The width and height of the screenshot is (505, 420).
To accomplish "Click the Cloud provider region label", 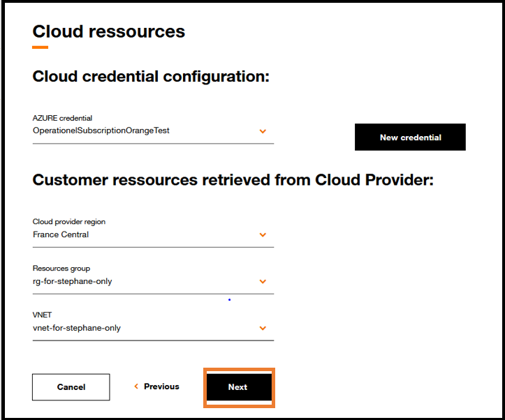I will click(69, 222).
